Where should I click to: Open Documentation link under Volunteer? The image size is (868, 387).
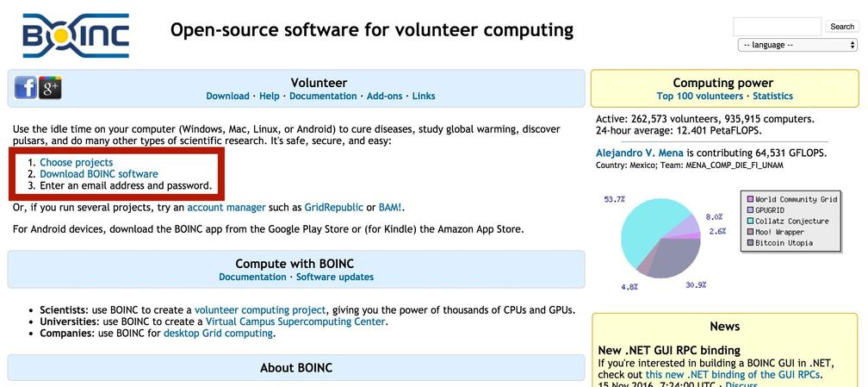tap(323, 96)
